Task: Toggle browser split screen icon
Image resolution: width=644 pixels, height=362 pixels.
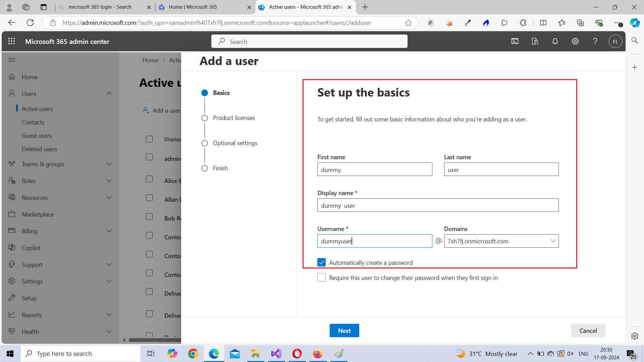Action: pos(543,23)
